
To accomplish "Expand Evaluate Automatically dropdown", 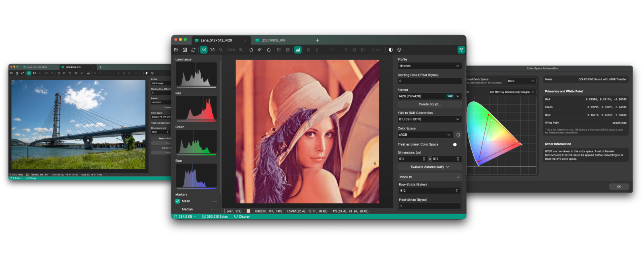I will pyautogui.click(x=429, y=167).
